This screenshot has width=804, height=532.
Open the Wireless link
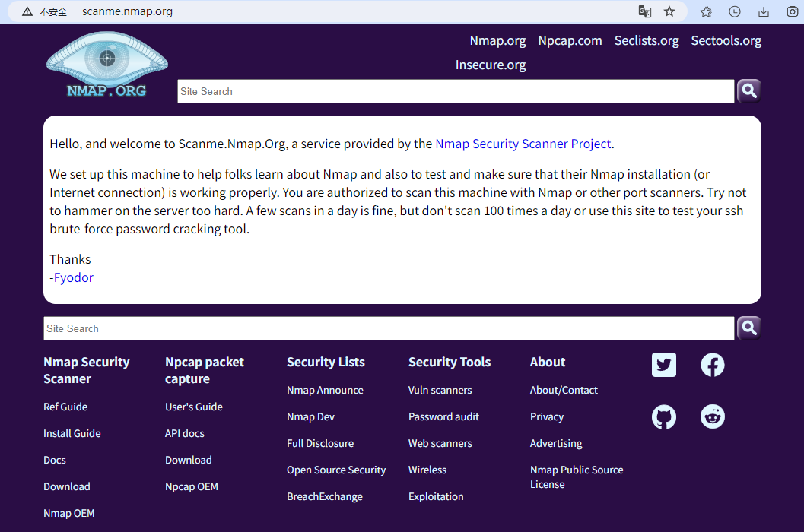coord(427,470)
